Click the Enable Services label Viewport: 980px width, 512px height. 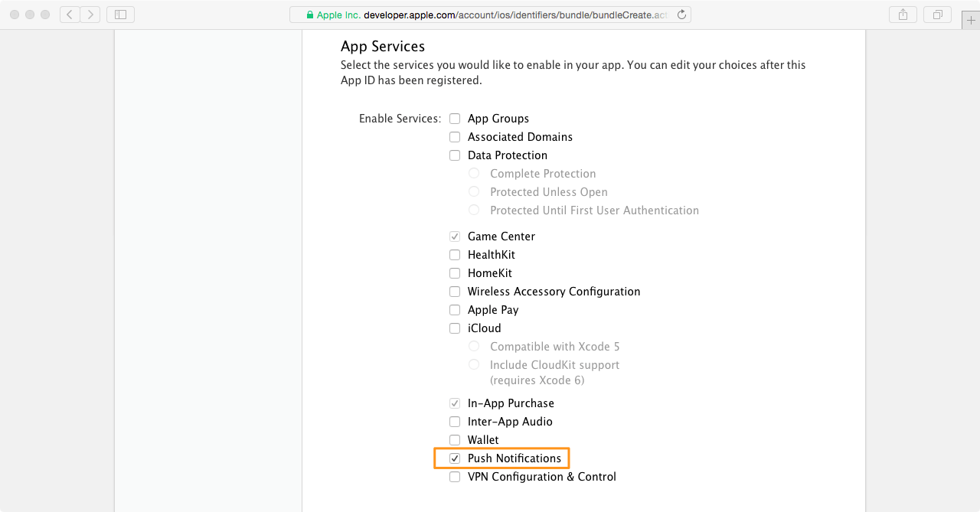click(400, 119)
